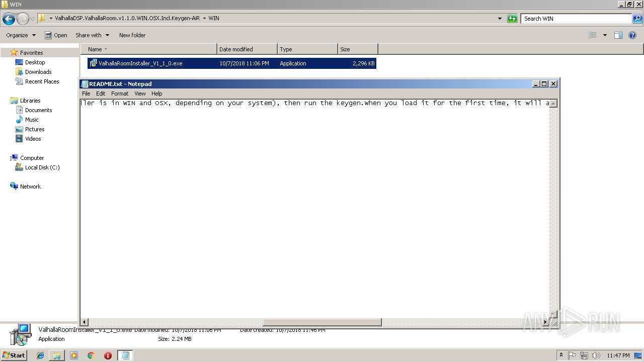Open Notepad Format menu
The image size is (644, 362).
[x=120, y=94]
